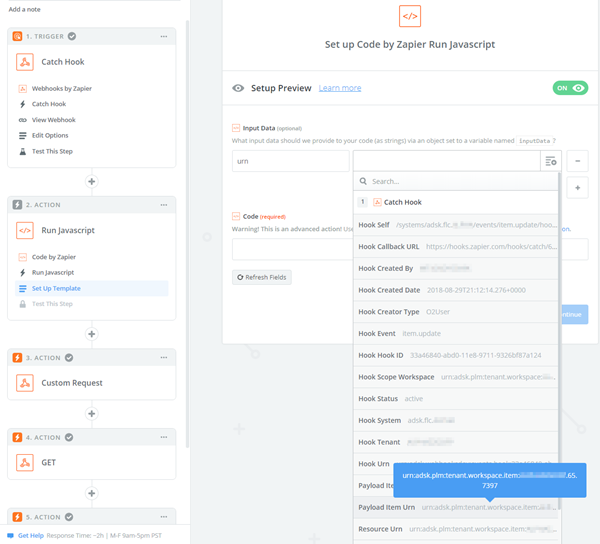The width and height of the screenshot is (600, 544).
Task: Click the step 3 Action badge icon
Action: tap(17, 357)
